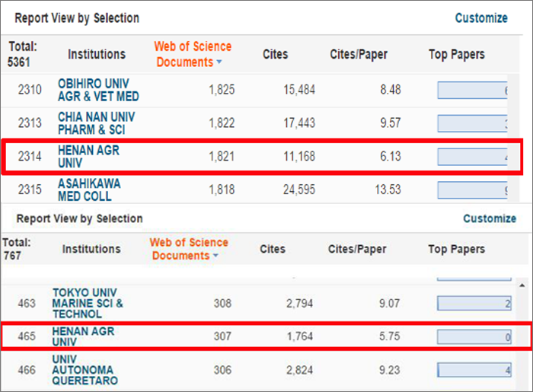The width and height of the screenshot is (533, 392).
Task: Click Top Papers bar for TOKYO UNIV MARINE
Action: (474, 304)
